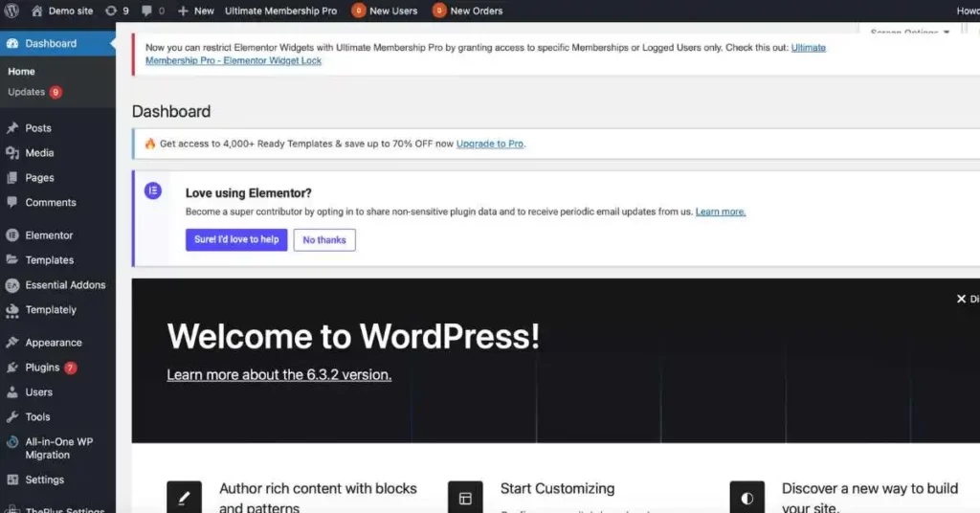The width and height of the screenshot is (980, 513).
Task: Click the red 7 badge beside Plugins
Action: coord(71,368)
